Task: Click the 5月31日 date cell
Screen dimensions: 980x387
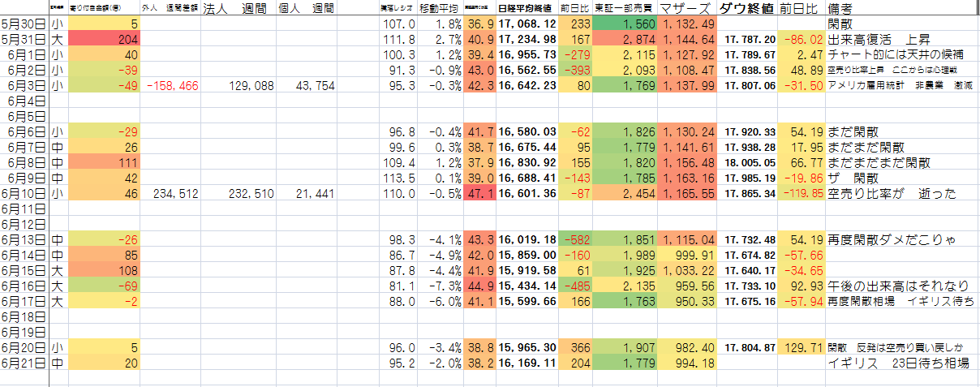Action: point(24,39)
